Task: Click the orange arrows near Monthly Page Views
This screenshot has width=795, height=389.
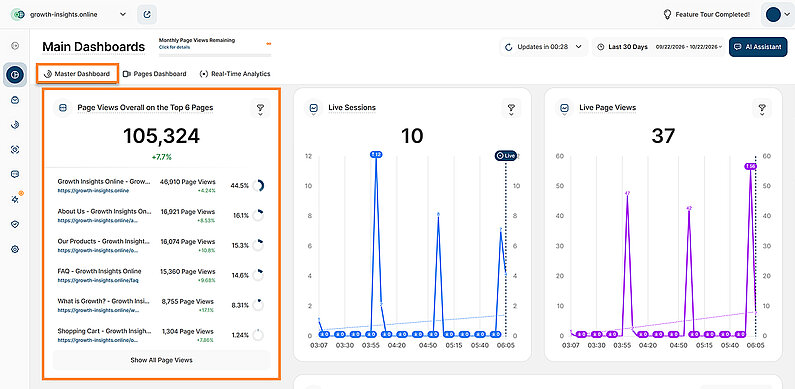Action: pos(269,44)
